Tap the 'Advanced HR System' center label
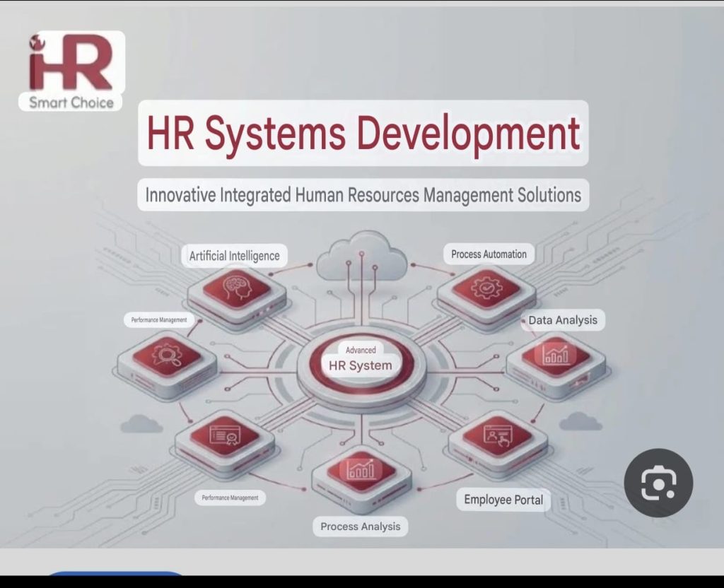724x588 pixels. pos(361,359)
